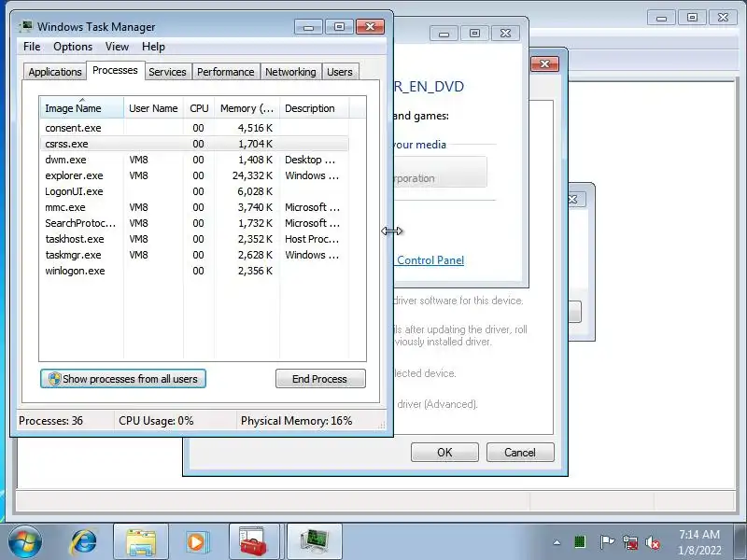Click Processes: 36 status entry
Viewport: 747px width, 560px height.
tap(50, 421)
